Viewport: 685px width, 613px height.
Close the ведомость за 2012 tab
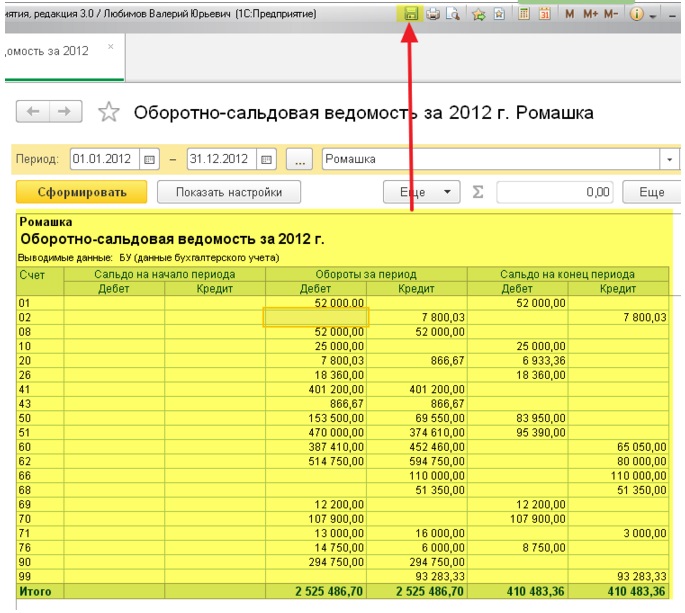[111, 46]
